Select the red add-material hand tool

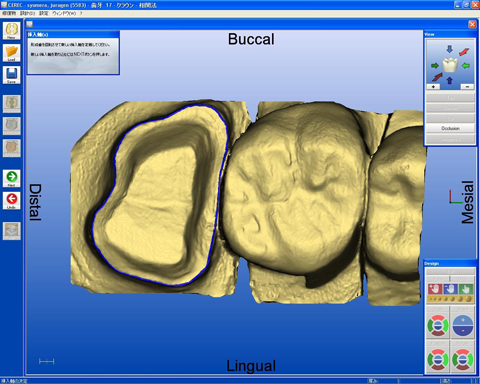435,289
